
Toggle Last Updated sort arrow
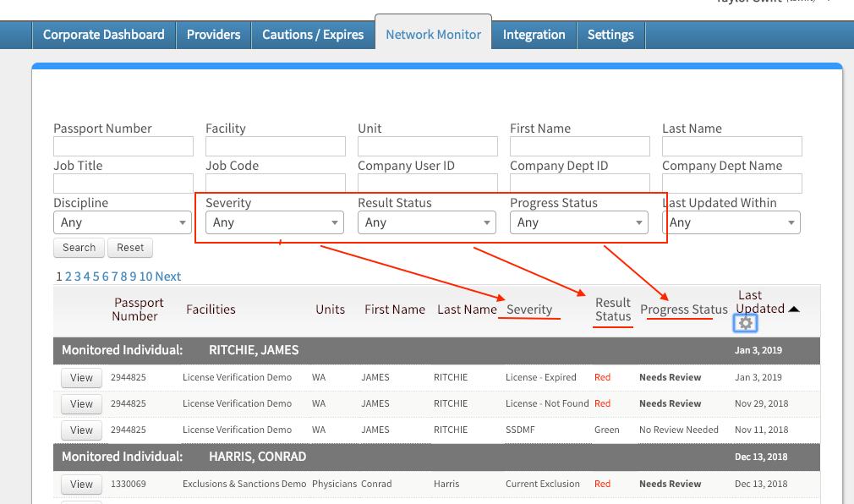(794, 309)
